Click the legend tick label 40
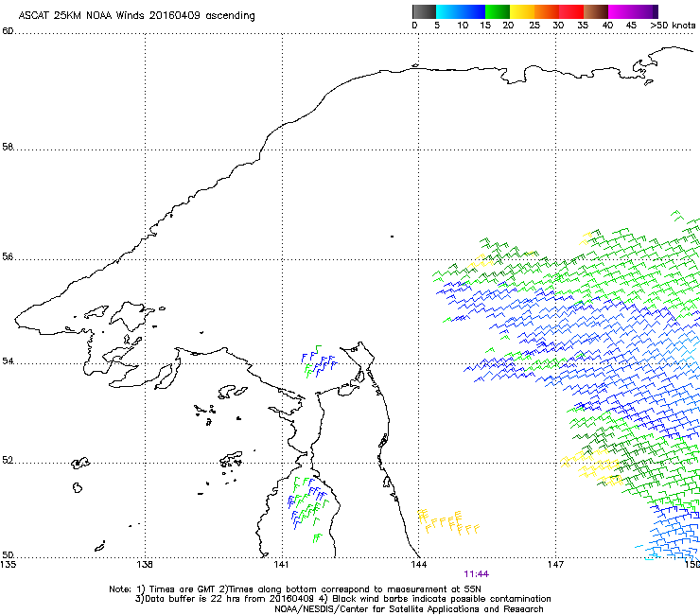The height and width of the screenshot is (615, 700). coord(607,26)
